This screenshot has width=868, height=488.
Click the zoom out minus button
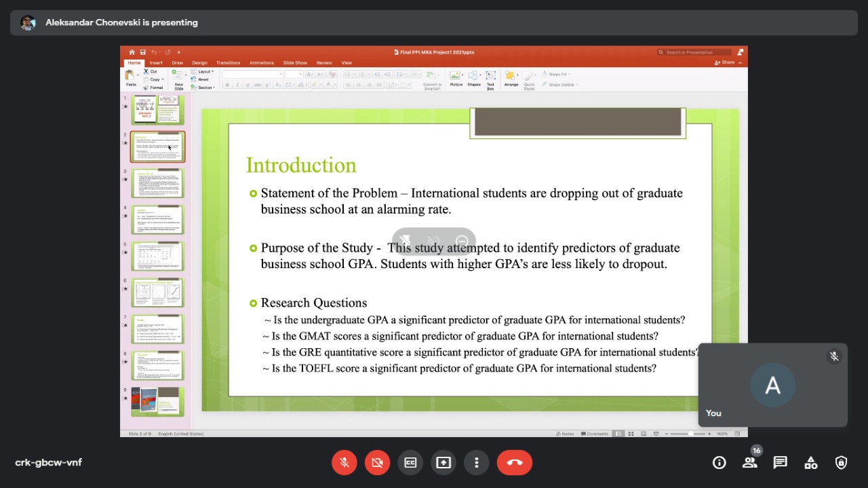tap(665, 434)
